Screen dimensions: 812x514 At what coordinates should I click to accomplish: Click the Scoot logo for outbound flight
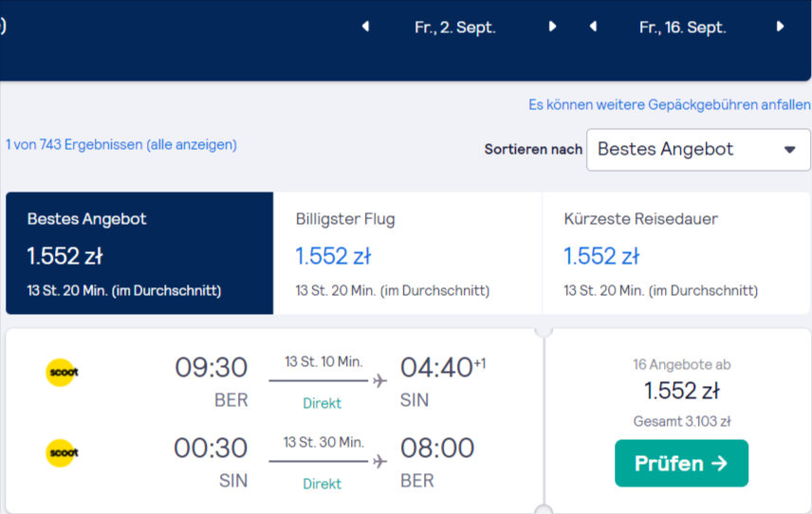pos(62,372)
